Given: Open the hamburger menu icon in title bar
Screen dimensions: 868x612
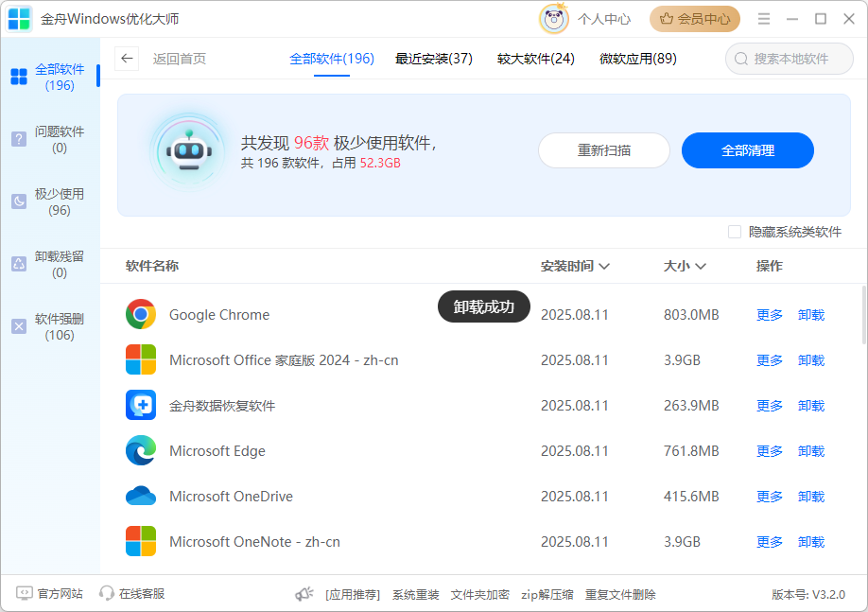Looking at the screenshot, I should point(764,19).
